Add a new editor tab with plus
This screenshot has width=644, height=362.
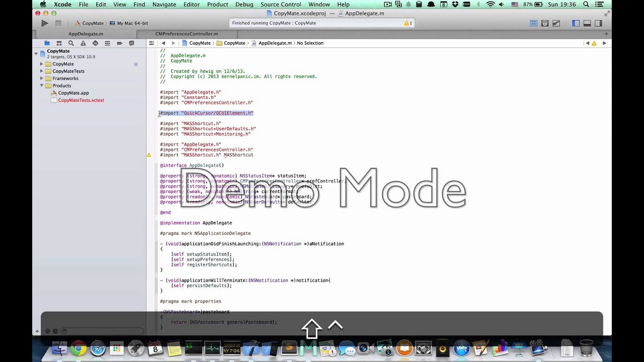[x=606, y=34]
